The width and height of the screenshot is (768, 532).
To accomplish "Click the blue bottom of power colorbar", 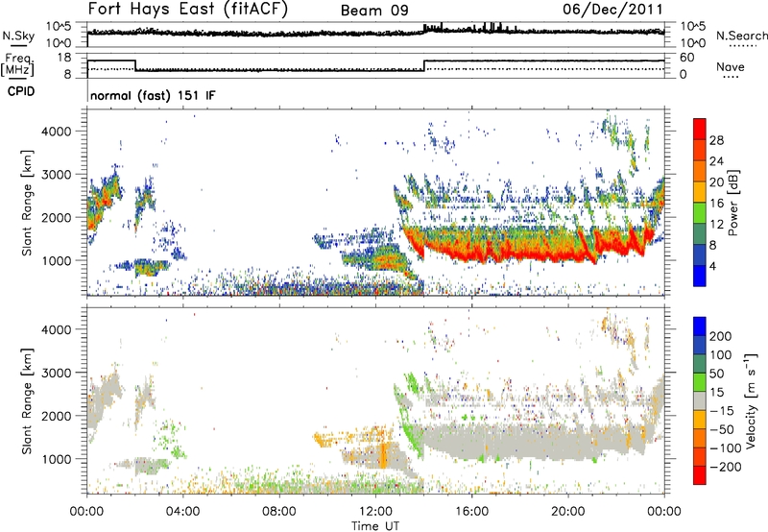I will [x=700, y=276].
